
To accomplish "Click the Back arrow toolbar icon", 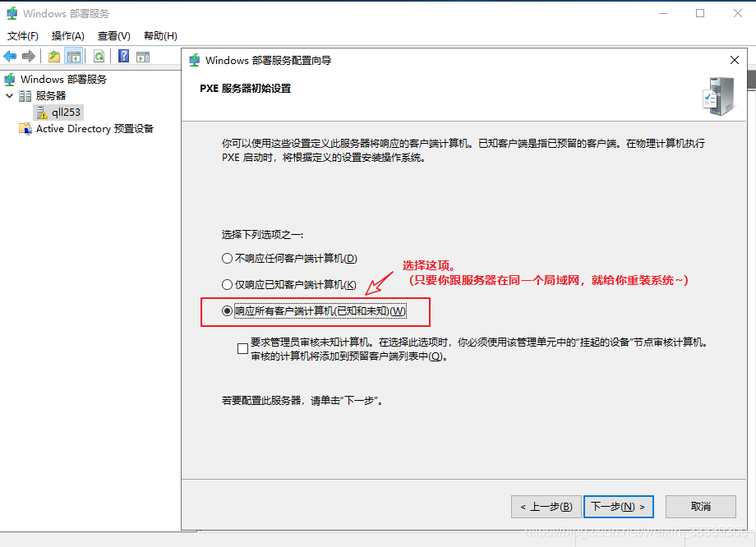I will (10, 57).
